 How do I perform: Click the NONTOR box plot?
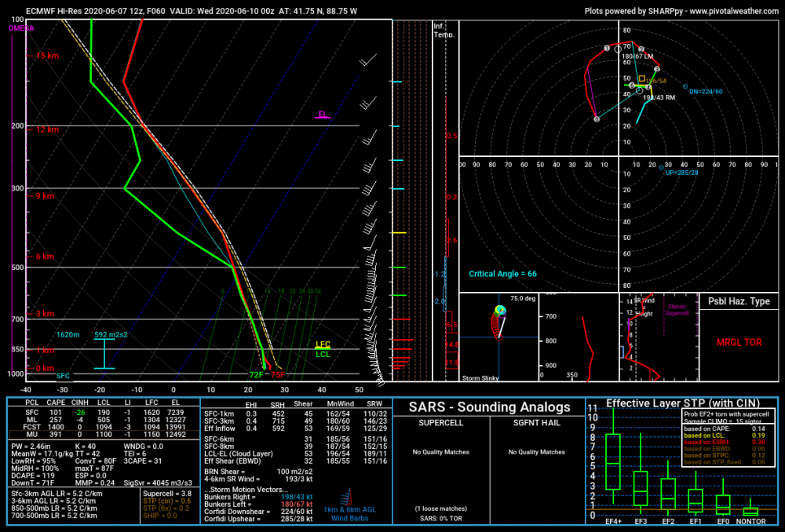750,508
